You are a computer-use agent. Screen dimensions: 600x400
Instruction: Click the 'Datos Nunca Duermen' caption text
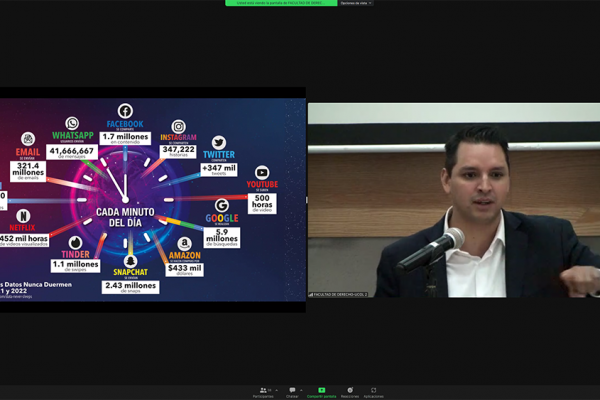[38, 284]
